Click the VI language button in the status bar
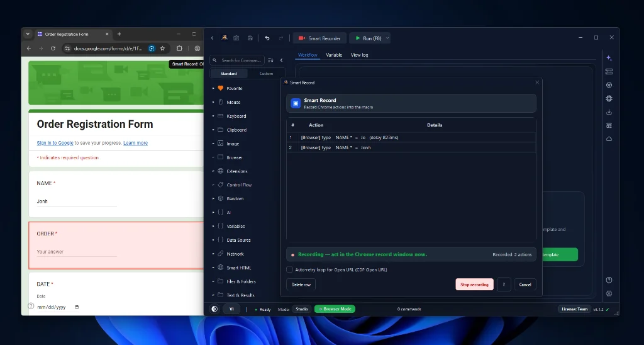 231,309
